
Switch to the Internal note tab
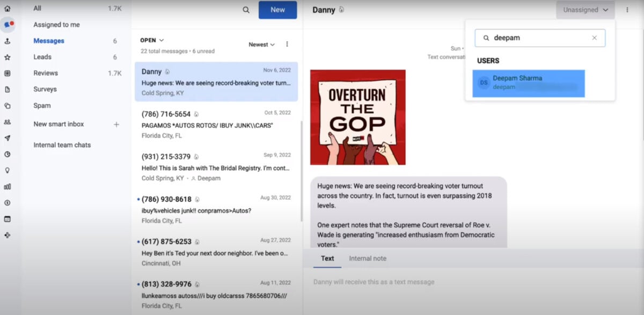coord(368,259)
